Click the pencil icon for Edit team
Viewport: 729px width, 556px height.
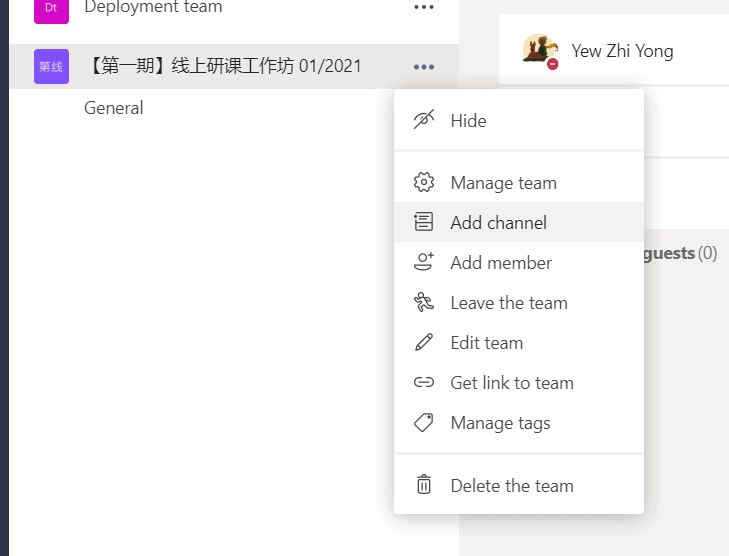point(424,343)
